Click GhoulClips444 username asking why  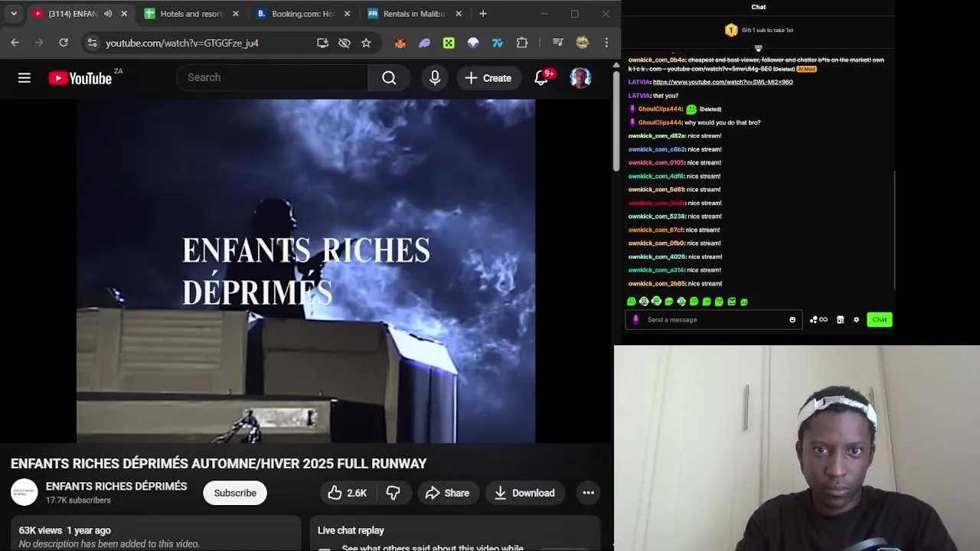(x=660, y=122)
